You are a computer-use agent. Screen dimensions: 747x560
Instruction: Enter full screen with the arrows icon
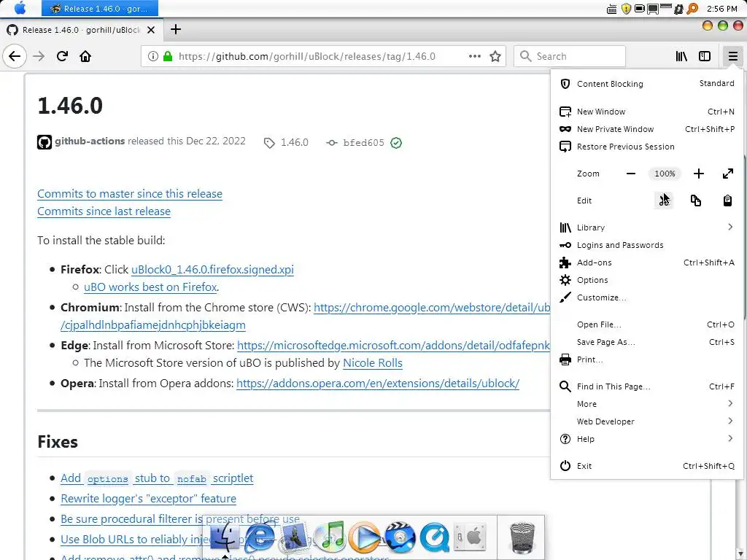point(727,174)
